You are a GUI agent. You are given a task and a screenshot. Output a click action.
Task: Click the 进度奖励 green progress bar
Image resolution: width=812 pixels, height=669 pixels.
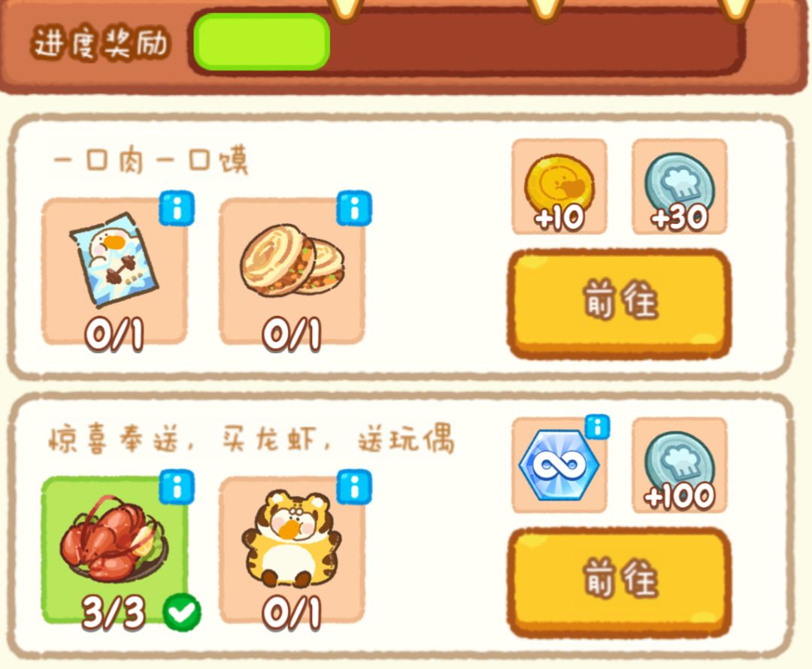point(262,42)
